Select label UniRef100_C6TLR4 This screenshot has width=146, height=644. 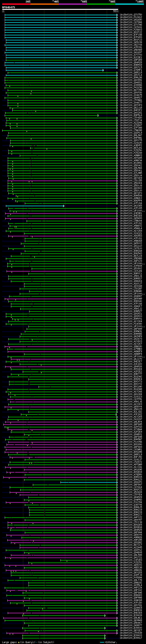pyautogui.click(x=131, y=271)
